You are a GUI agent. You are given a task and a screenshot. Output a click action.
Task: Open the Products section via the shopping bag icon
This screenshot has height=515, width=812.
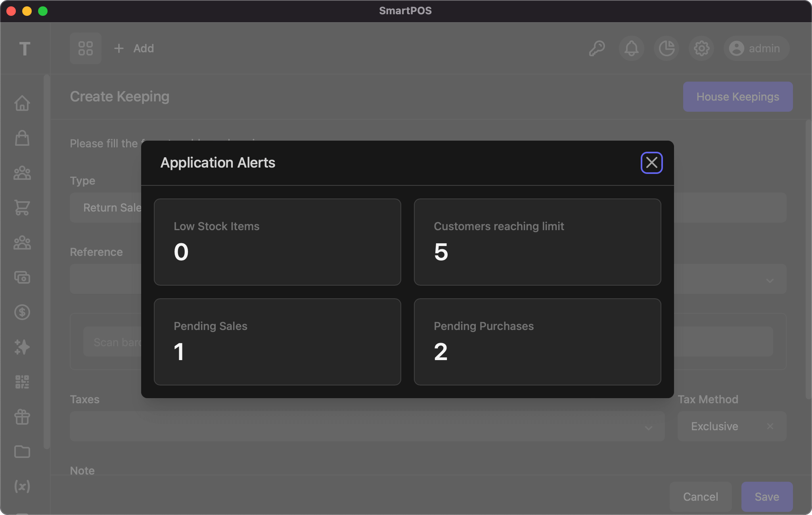click(x=23, y=139)
